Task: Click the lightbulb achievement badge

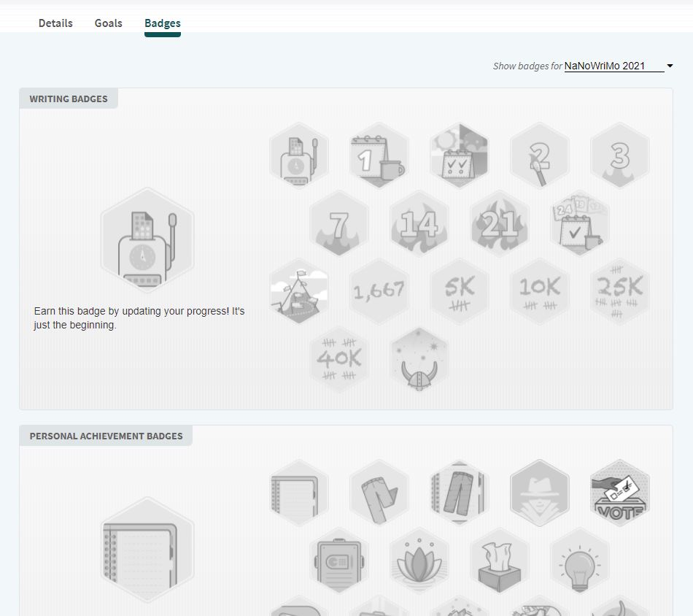Action: point(580,561)
